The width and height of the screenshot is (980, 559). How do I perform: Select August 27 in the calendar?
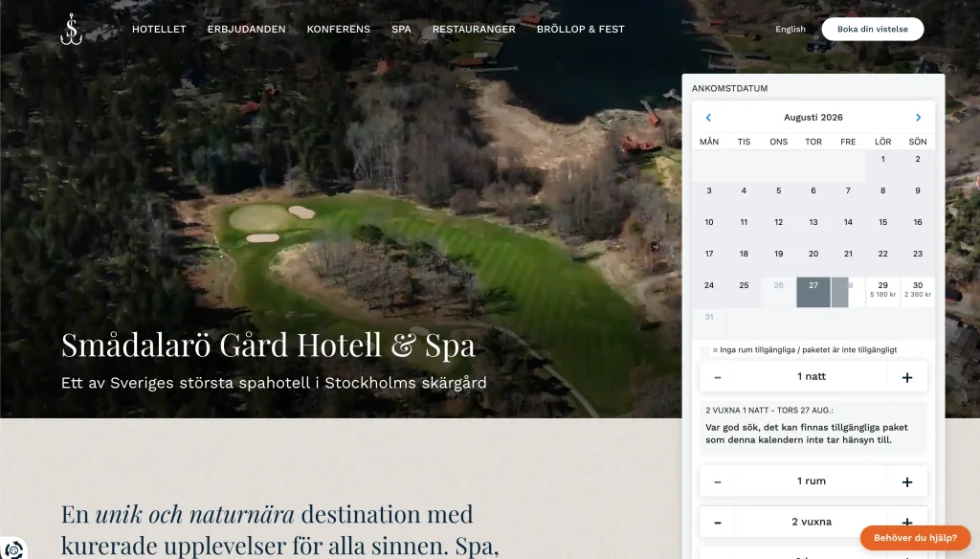point(813,292)
